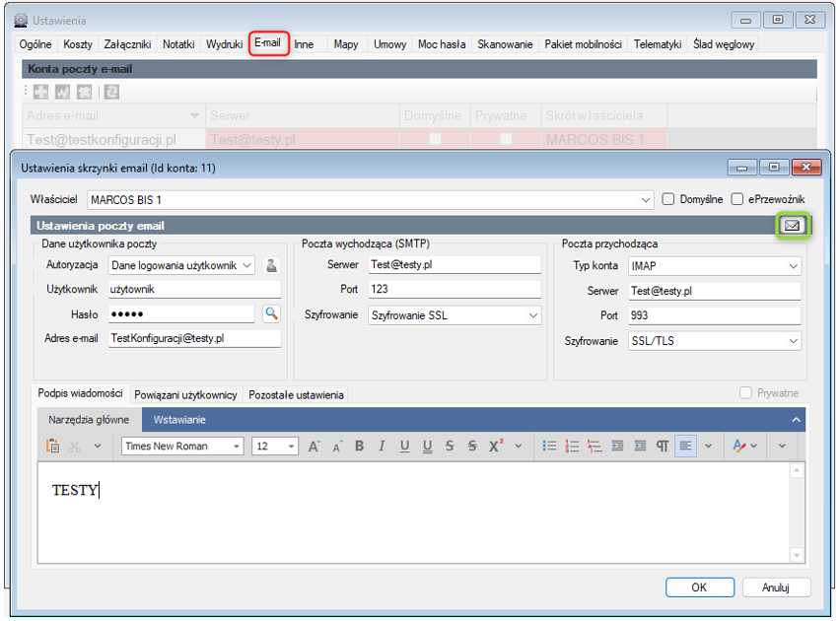Click the Anuluj button
This screenshot has height=621, width=840.
coord(776,587)
